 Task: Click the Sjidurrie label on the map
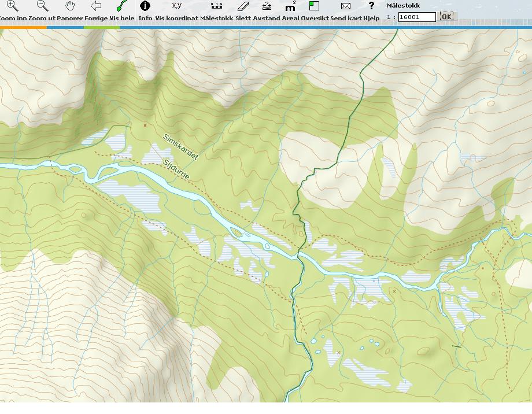pos(176,169)
